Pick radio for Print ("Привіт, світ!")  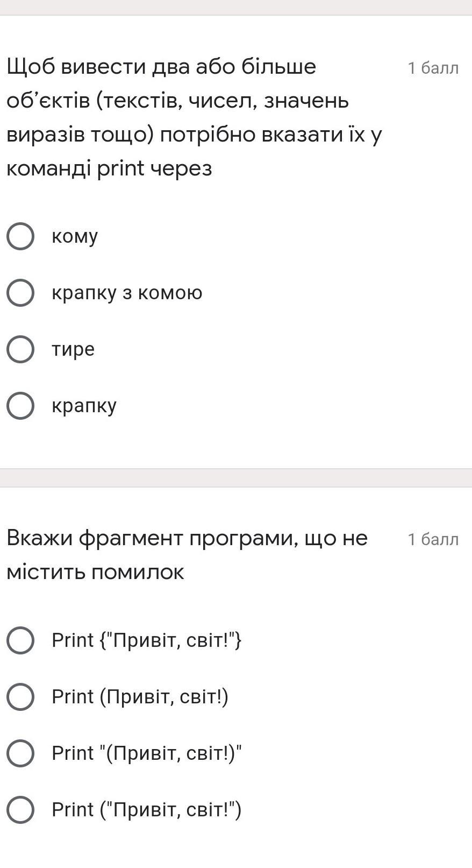click(20, 810)
